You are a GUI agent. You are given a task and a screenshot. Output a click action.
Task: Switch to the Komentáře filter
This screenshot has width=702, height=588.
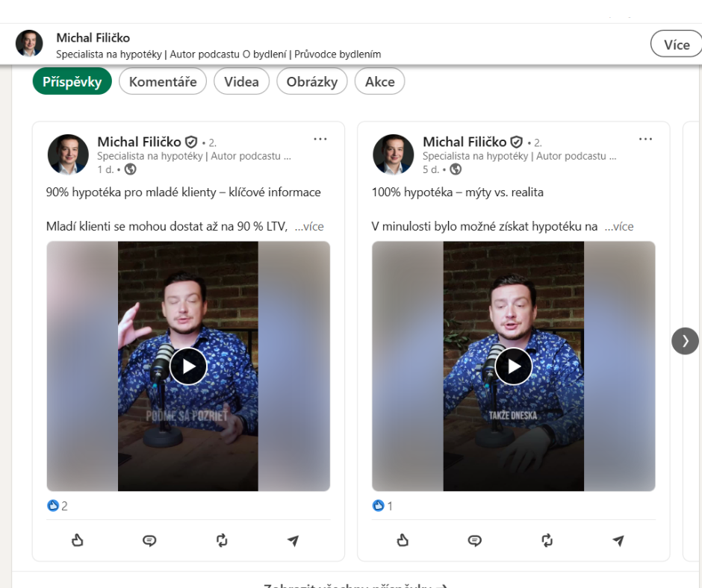[163, 81]
